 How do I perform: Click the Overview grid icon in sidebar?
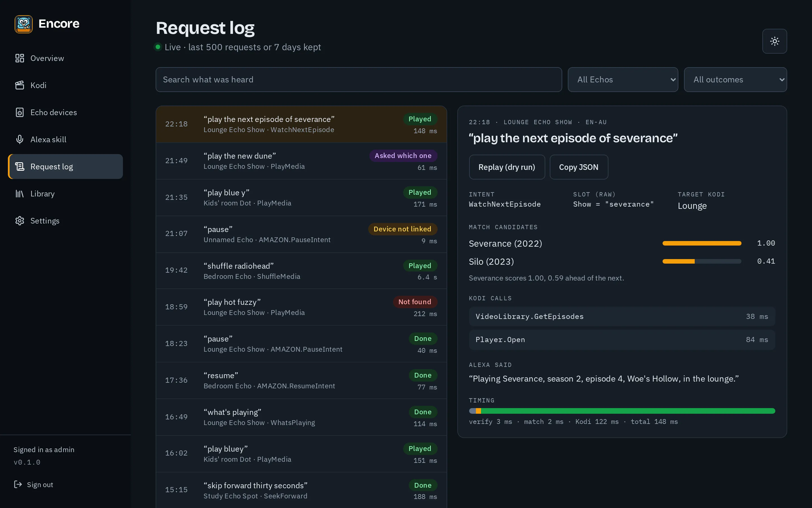click(20, 58)
